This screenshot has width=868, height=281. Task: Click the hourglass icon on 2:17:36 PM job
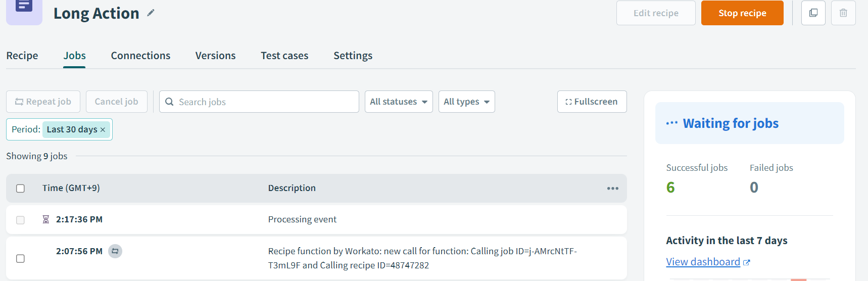click(46, 219)
